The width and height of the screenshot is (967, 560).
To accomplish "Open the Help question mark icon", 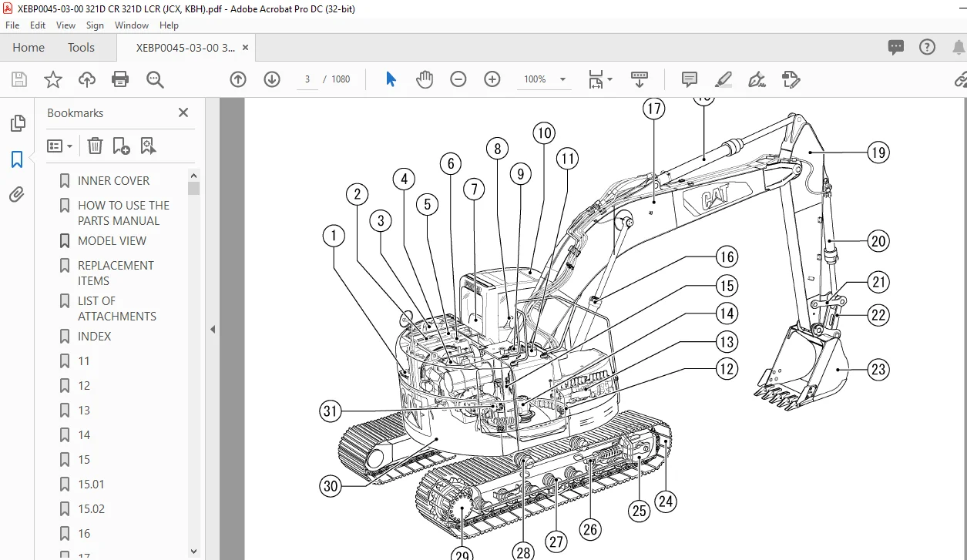I will click(927, 47).
